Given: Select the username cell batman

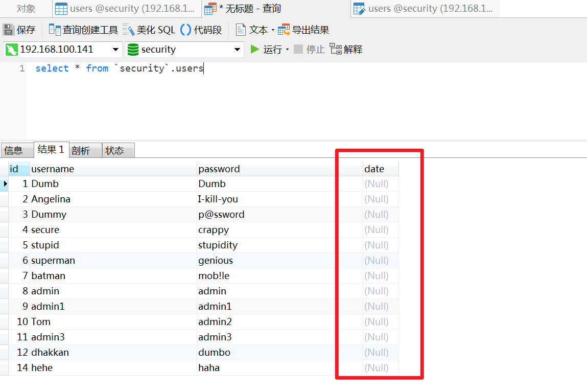Looking at the screenshot, I should click(x=113, y=276).
